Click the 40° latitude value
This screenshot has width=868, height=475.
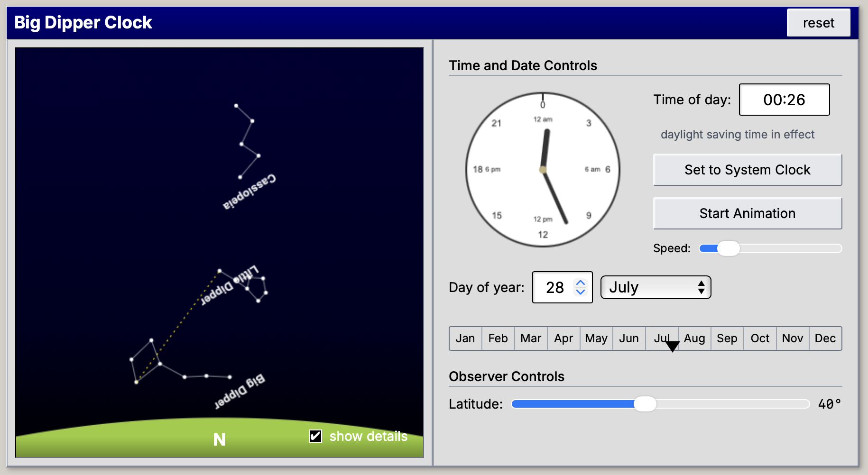(x=829, y=404)
